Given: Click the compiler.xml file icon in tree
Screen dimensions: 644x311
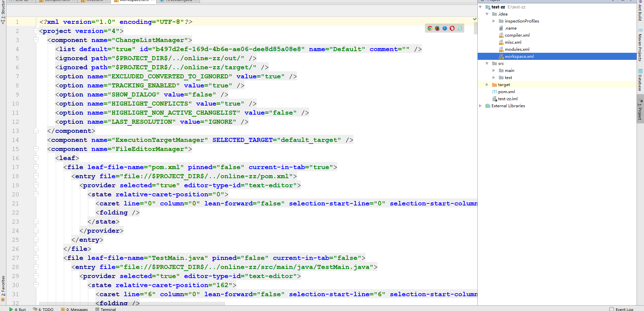Looking at the screenshot, I should coord(501,35).
